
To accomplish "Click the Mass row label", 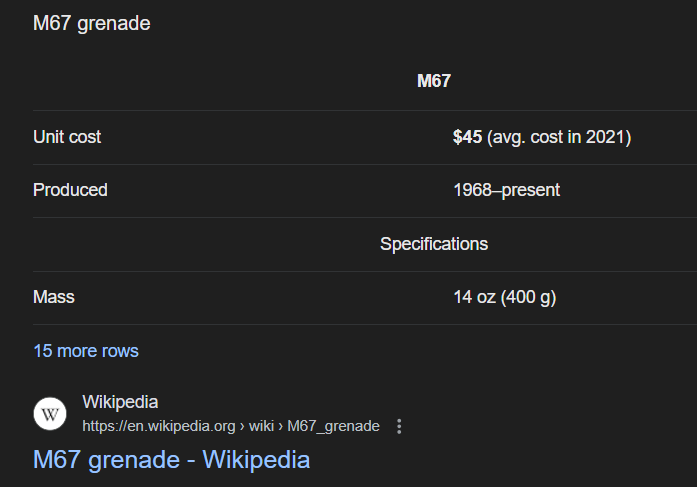I will [x=54, y=297].
